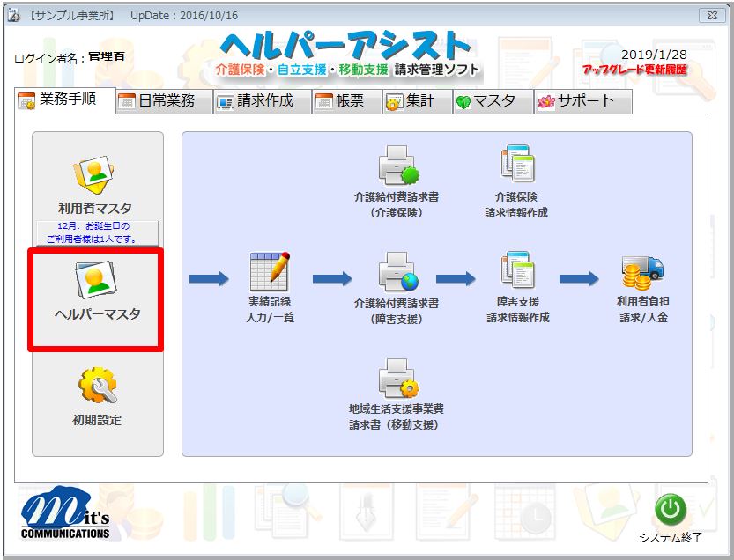Click 介護給付費請求書（介護保険） printer icon

pos(397,164)
